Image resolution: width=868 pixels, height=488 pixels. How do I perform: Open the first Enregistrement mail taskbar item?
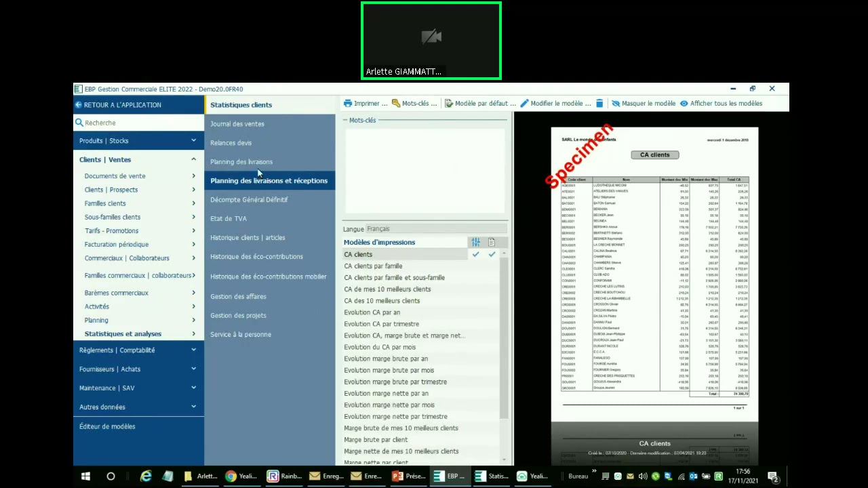click(x=326, y=476)
